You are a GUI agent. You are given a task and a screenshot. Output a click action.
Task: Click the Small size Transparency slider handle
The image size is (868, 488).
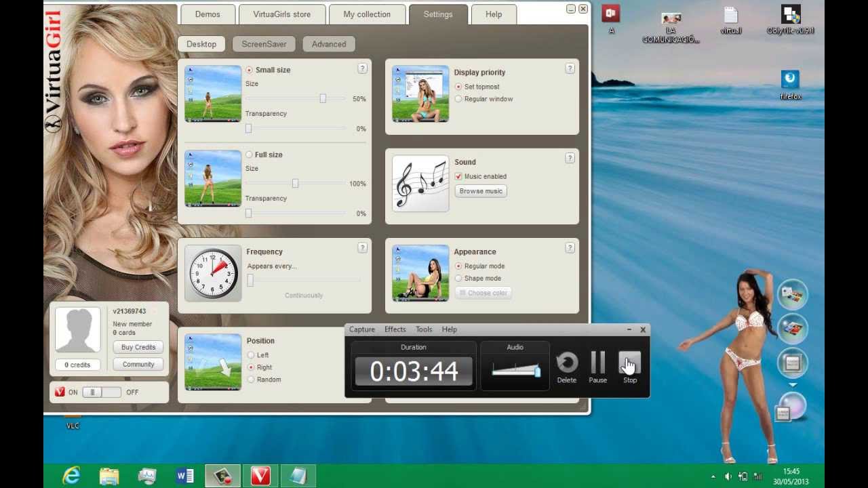tap(249, 128)
